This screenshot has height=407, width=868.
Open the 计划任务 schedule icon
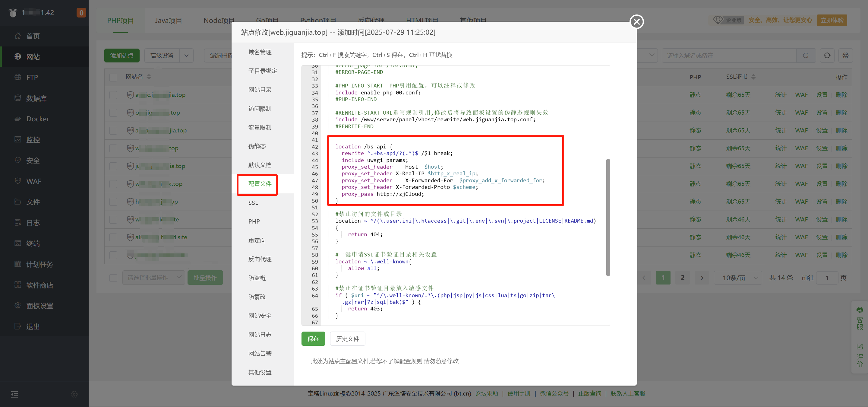18,264
